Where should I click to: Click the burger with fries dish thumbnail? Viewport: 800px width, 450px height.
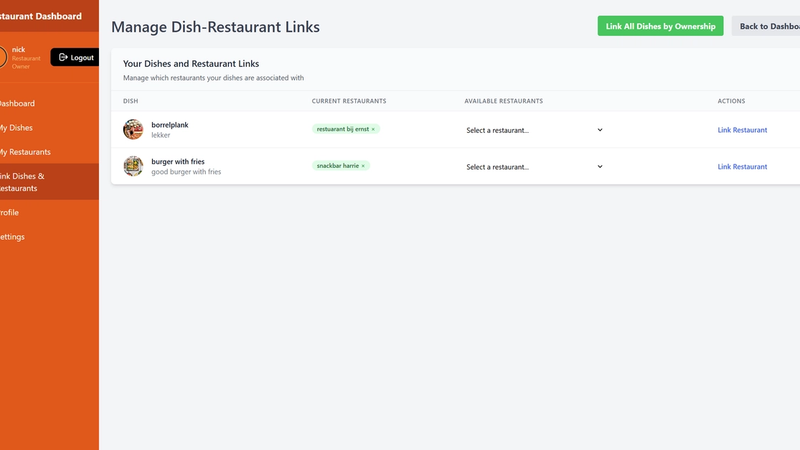(x=133, y=166)
